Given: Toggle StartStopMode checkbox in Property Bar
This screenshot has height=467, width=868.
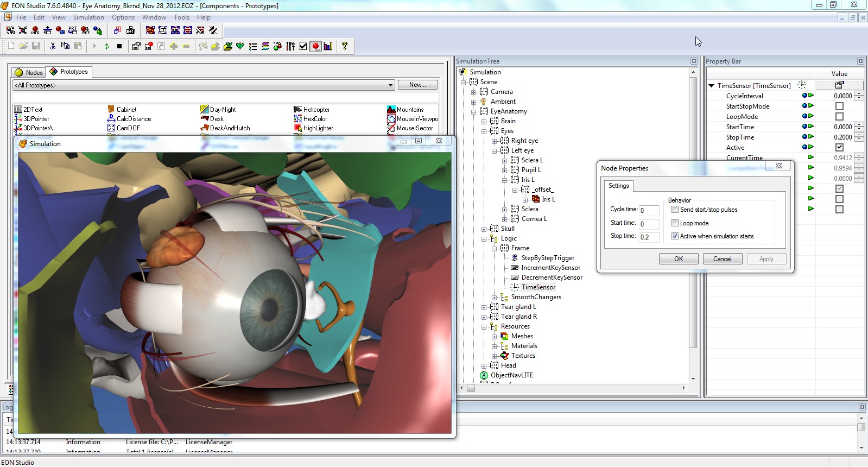Looking at the screenshot, I should [839, 106].
